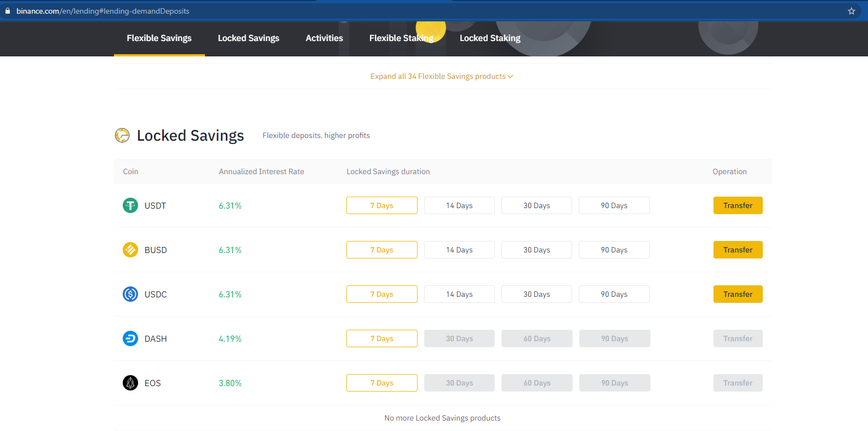Image resolution: width=868 pixels, height=431 pixels.
Task: Click the USDC coin icon
Action: click(x=130, y=294)
